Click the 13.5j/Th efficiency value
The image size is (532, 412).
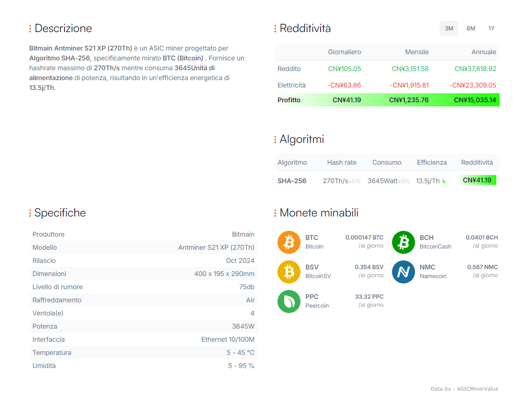click(428, 181)
